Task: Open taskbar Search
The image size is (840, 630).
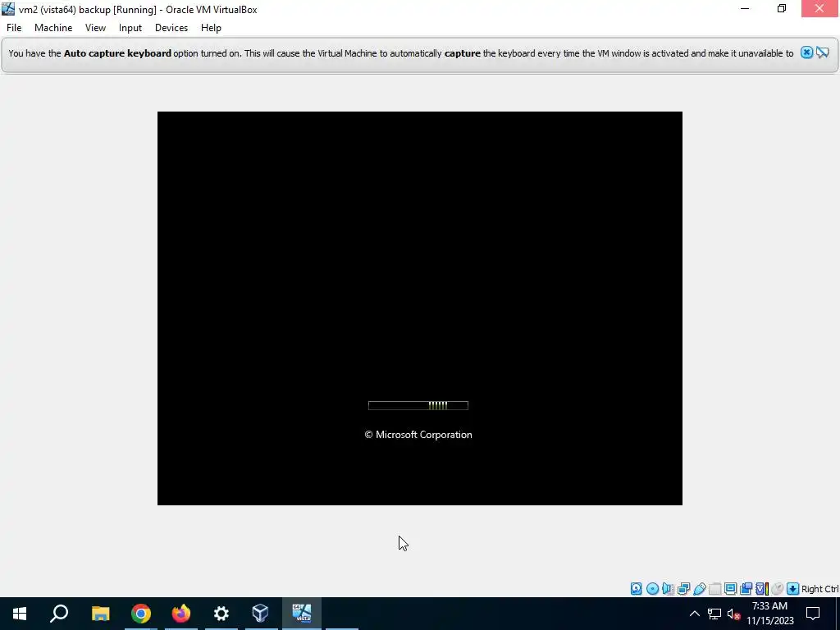Action: tap(59, 614)
